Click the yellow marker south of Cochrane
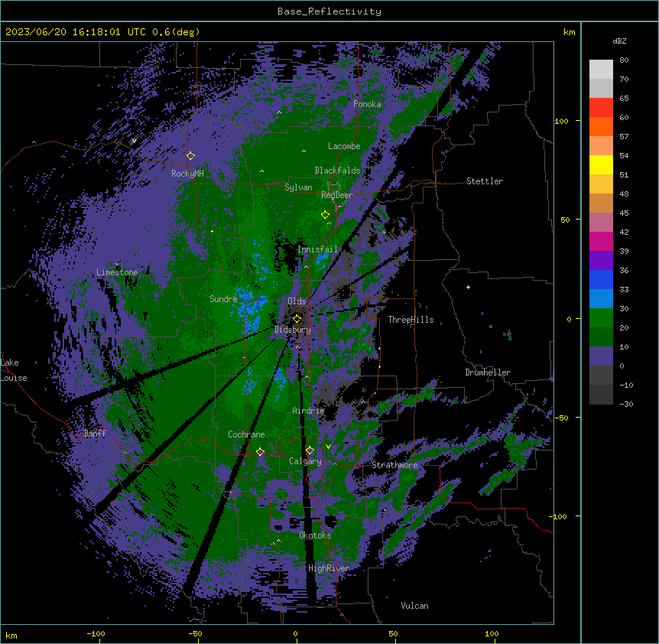 260,452
